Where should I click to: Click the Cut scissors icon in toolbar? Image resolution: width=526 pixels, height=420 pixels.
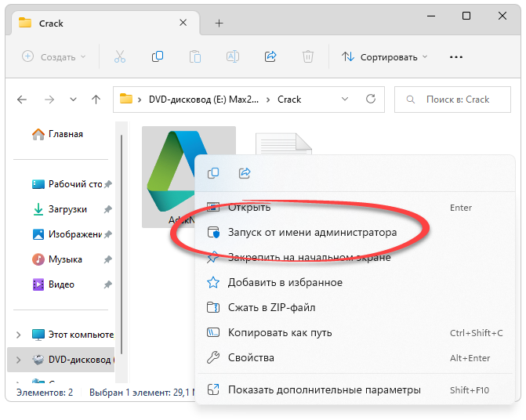coord(120,56)
